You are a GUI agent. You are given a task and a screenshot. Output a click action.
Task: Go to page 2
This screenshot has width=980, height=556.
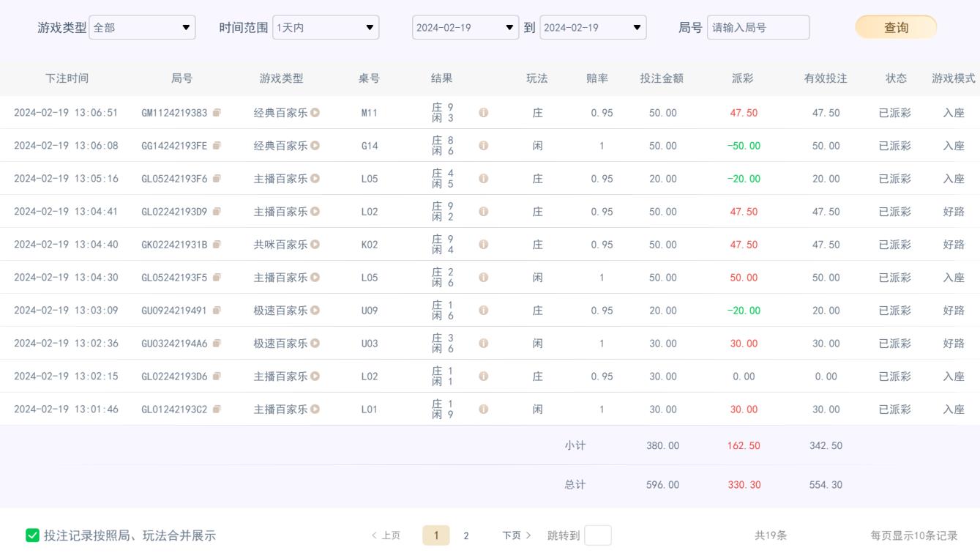pyautogui.click(x=466, y=535)
